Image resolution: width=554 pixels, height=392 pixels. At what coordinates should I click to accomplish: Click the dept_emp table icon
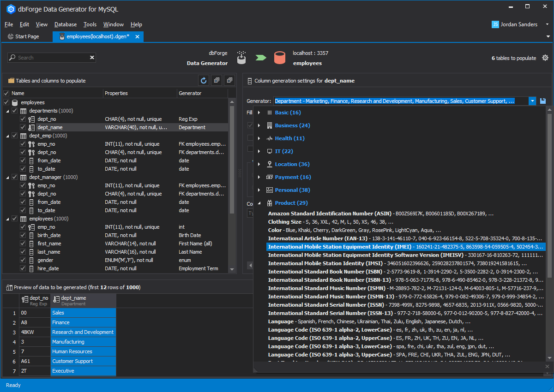[x=24, y=136]
